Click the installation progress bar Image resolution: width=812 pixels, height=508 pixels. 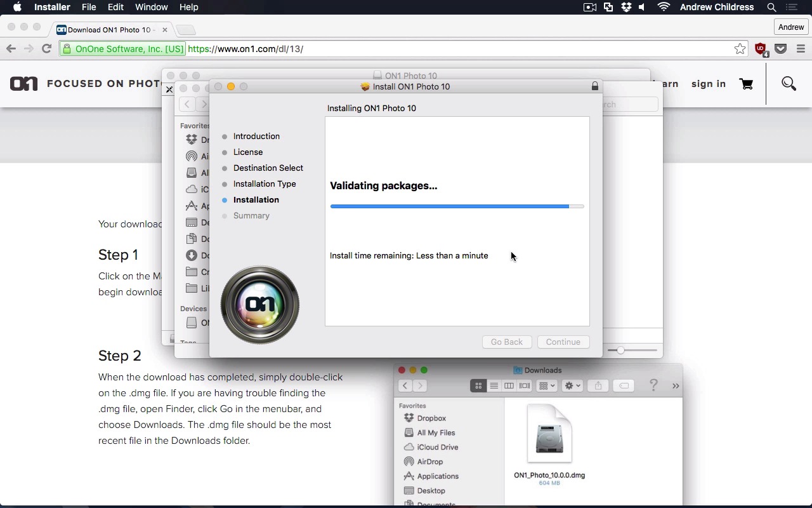coord(457,206)
